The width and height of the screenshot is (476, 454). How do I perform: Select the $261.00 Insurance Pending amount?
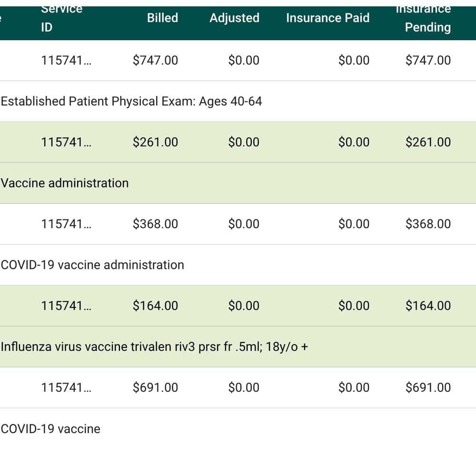(x=428, y=142)
